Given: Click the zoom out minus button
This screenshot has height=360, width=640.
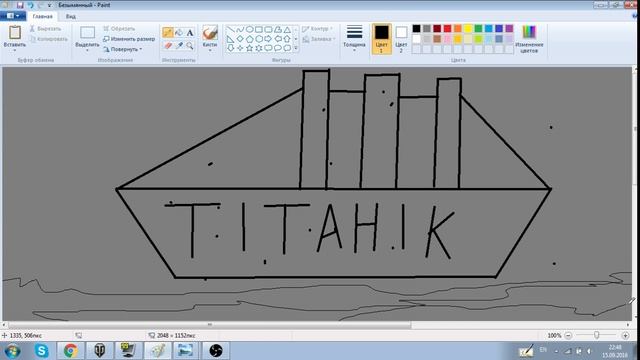Looking at the screenshot, I should click(568, 335).
